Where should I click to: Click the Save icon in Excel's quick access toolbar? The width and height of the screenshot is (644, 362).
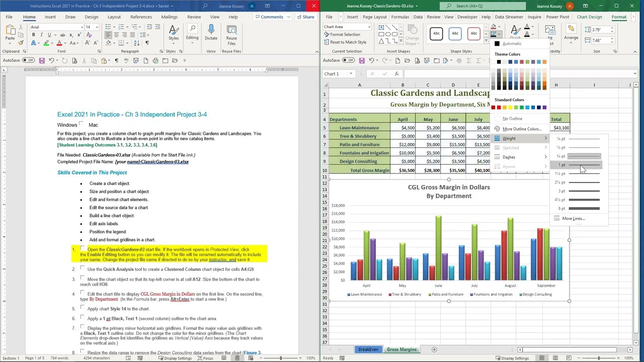pos(362,60)
